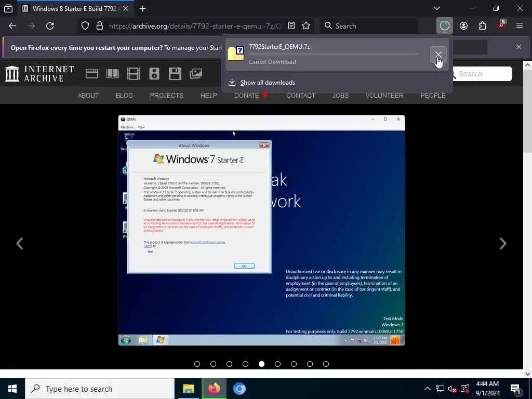Viewport: 532px width, 399px height.
Task: Cancel the 7792StarterE_QEMU.7z download
Action: (438, 55)
